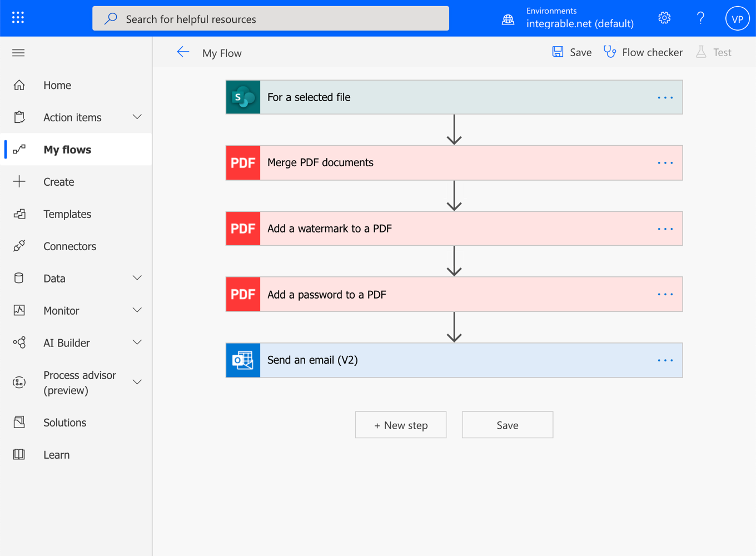Click the New step button

coord(401,425)
